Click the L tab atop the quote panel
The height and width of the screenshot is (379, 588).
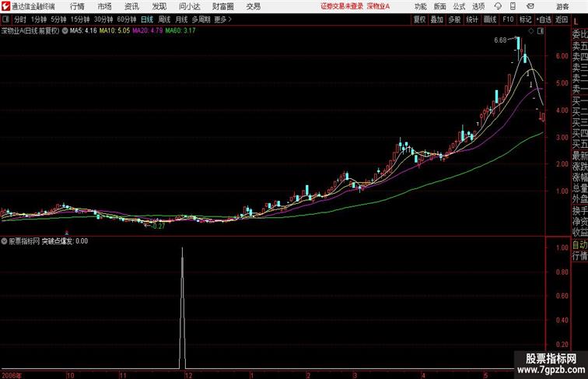[x=576, y=21]
